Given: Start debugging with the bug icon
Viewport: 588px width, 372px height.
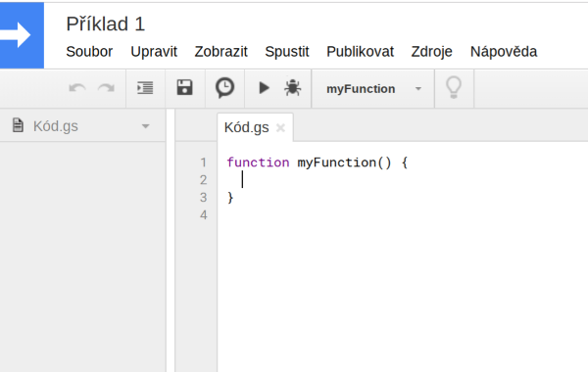Looking at the screenshot, I should (x=292, y=88).
